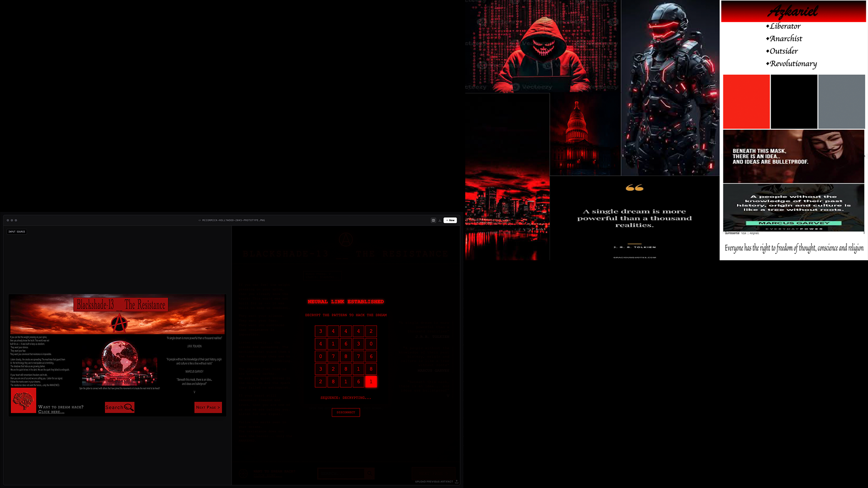Click the panel layout toggle icon beside the download icon

[433, 221]
